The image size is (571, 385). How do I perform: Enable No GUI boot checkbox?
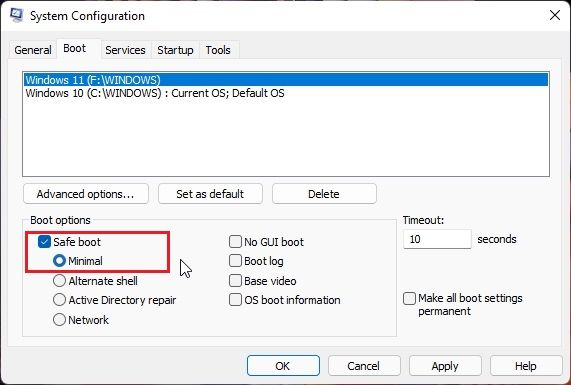pyautogui.click(x=235, y=241)
